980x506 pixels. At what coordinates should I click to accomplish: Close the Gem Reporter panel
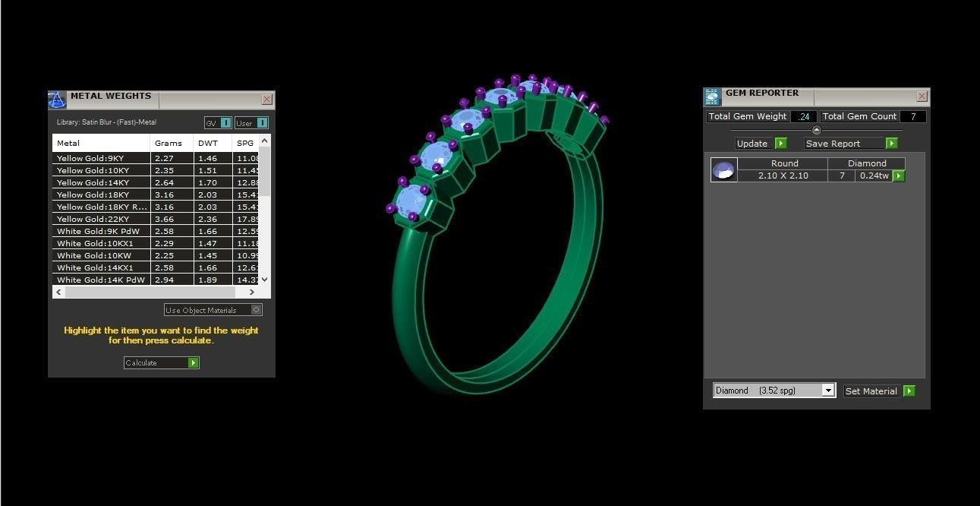tap(922, 96)
